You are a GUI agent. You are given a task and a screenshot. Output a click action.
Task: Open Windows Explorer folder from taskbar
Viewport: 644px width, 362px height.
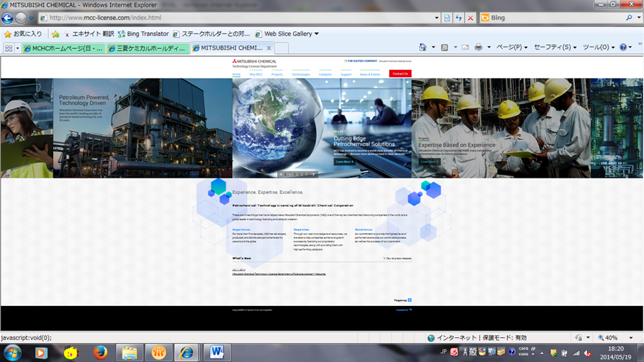tap(129, 353)
